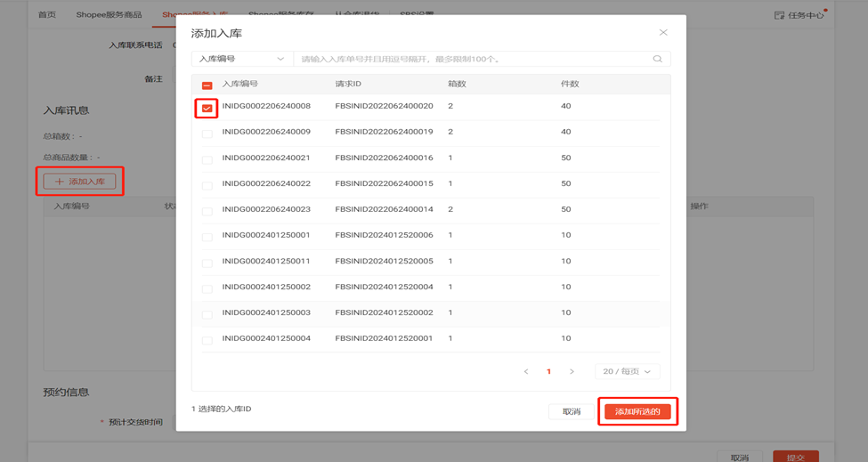868x462 pixels.
Task: Uncheck the INIDG0002206240008 row checkbox
Action: [207, 109]
